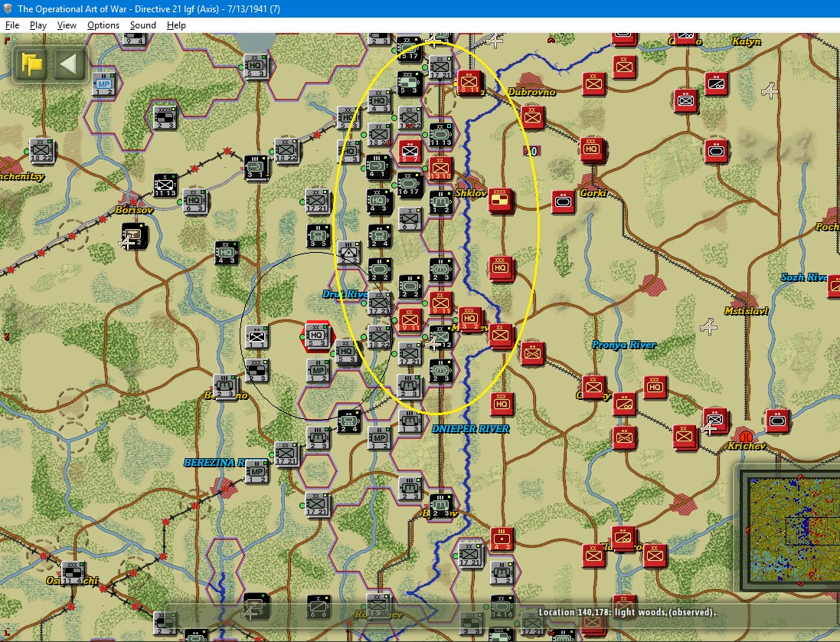
Task: Select the red Soviet HQ north of Gorki
Action: (592, 149)
